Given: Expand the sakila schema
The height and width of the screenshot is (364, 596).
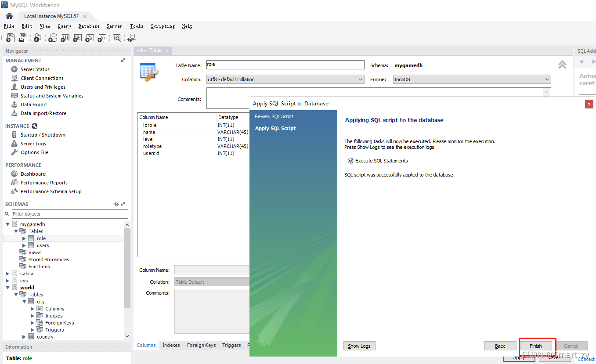Looking at the screenshot, I should point(7,274).
